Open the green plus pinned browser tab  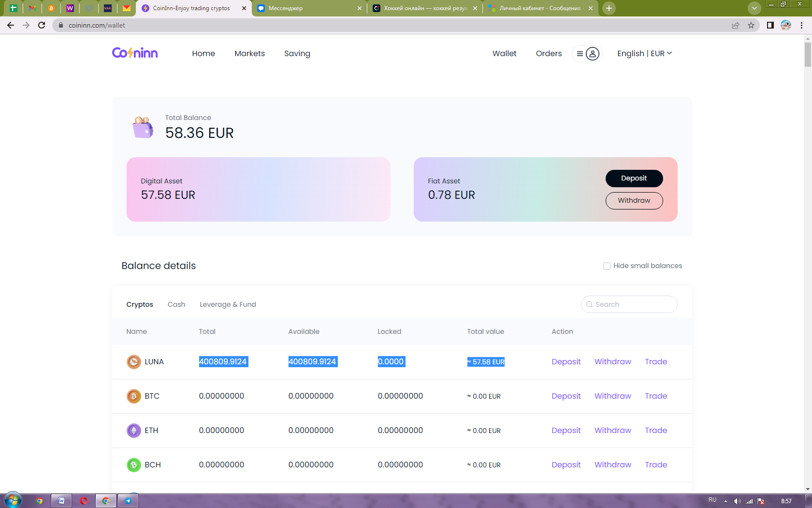[x=14, y=8]
